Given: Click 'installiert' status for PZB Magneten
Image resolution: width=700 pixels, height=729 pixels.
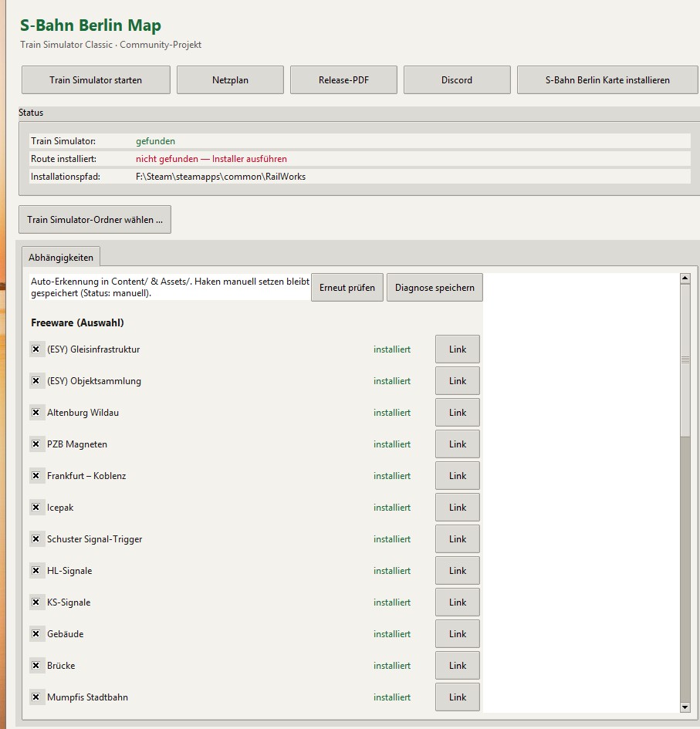Looking at the screenshot, I should click(392, 444).
